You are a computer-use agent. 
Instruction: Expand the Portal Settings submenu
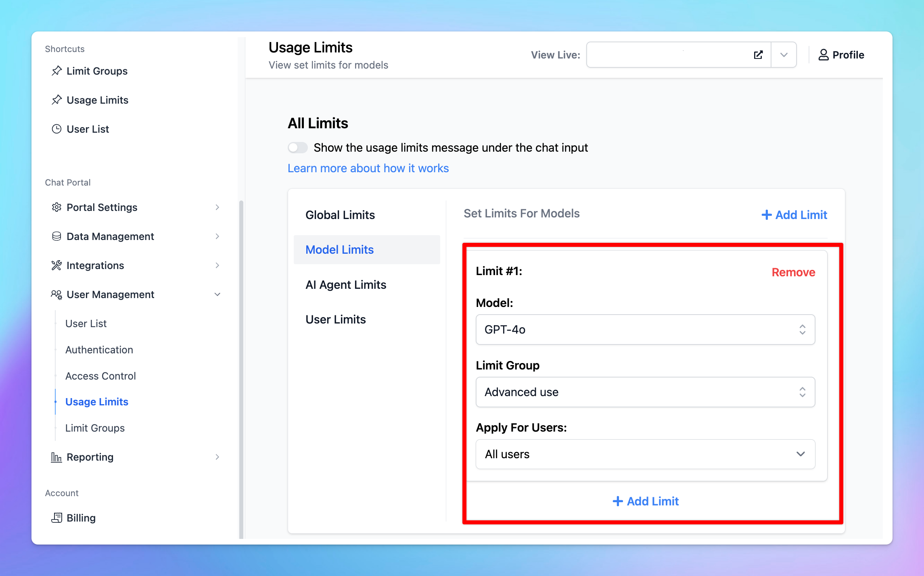coord(216,207)
